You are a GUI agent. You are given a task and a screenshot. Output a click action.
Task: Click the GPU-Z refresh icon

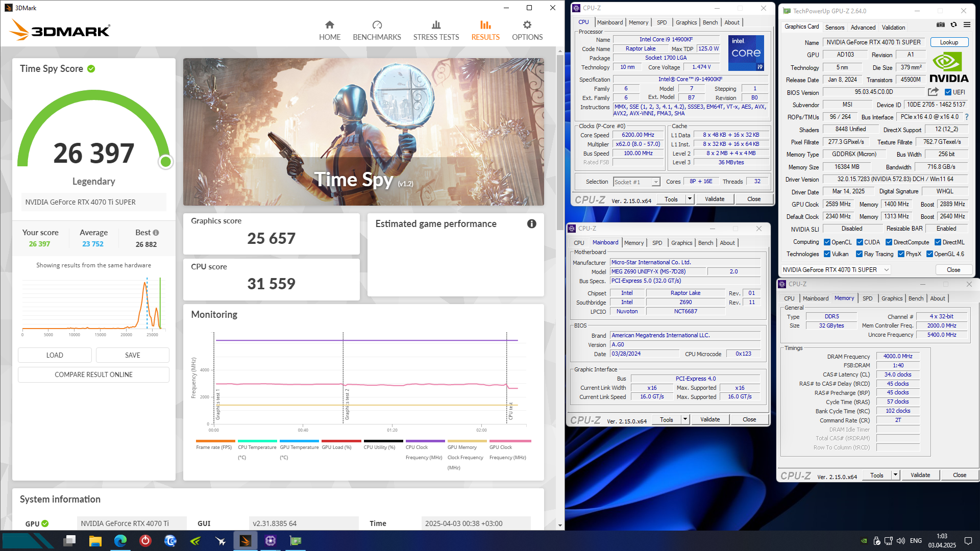click(953, 24)
